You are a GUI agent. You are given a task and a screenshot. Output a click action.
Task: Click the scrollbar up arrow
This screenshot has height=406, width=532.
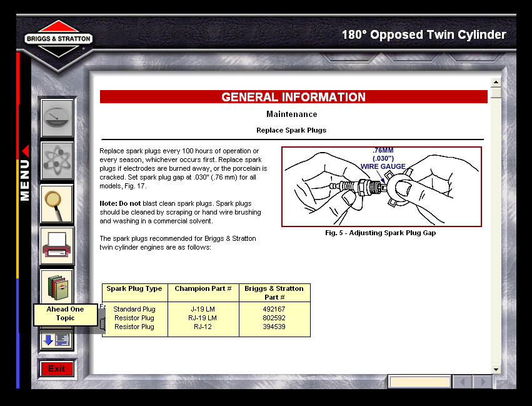(x=496, y=82)
